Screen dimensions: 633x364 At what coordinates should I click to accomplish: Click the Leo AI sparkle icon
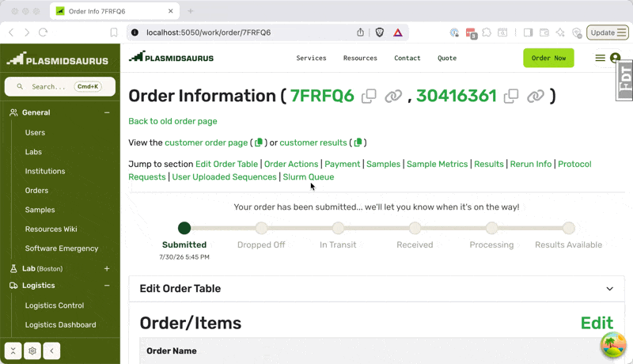(x=560, y=32)
